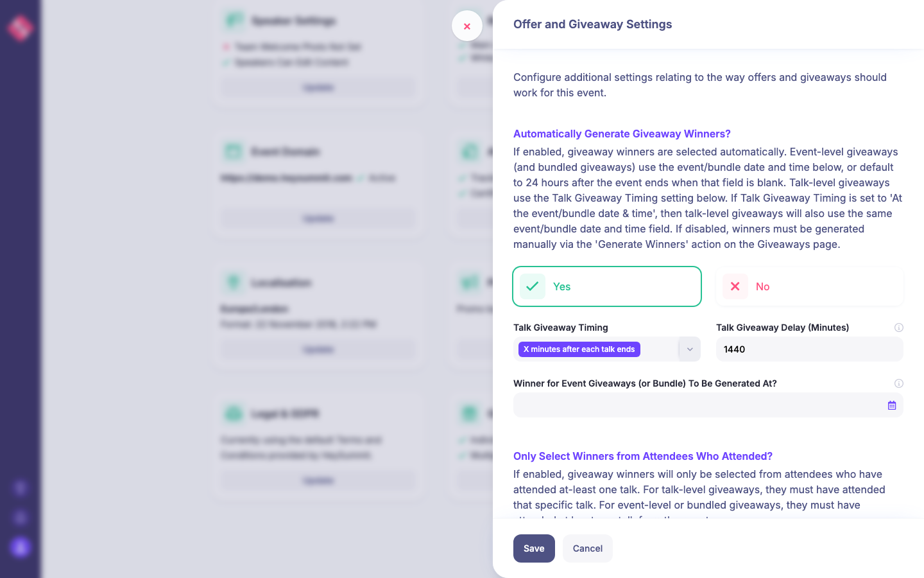The image size is (924, 578).
Task: Click the Talk Giveaway Timing chevron arrow
Action: pyautogui.click(x=690, y=349)
